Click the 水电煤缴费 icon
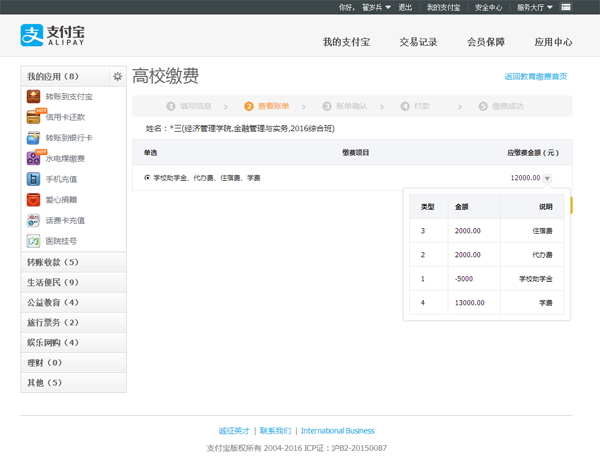 click(33, 158)
